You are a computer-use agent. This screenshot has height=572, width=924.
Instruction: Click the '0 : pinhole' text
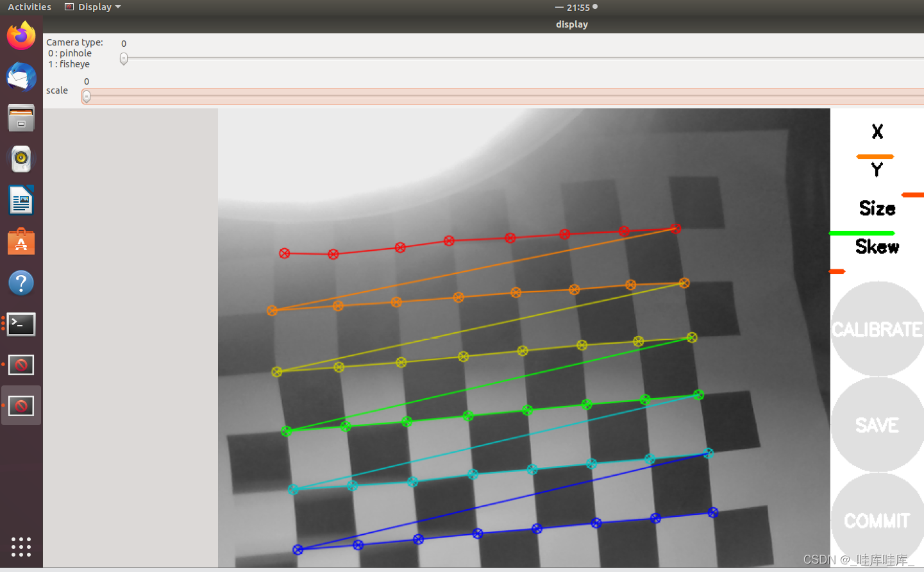coord(70,53)
